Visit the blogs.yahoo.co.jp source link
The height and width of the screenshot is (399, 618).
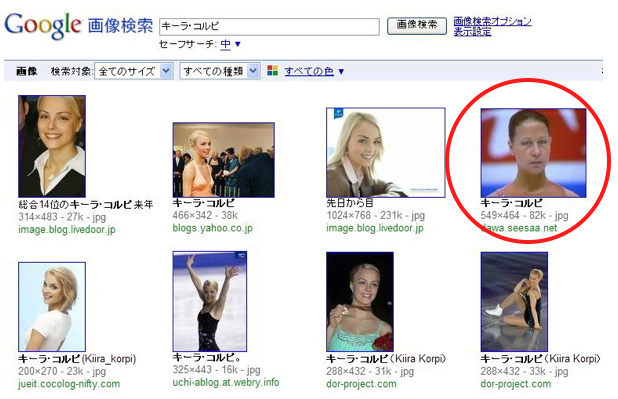click(212, 228)
